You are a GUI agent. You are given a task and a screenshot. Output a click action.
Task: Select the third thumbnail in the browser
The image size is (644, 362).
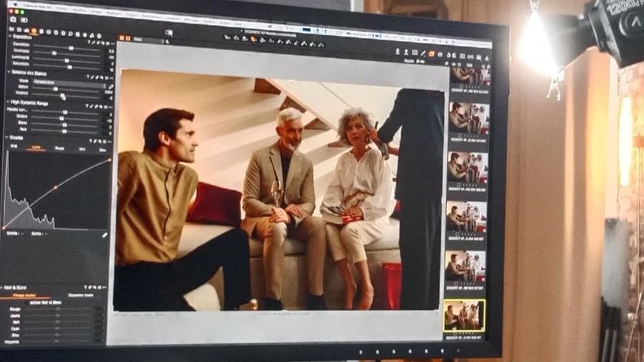tap(468, 167)
